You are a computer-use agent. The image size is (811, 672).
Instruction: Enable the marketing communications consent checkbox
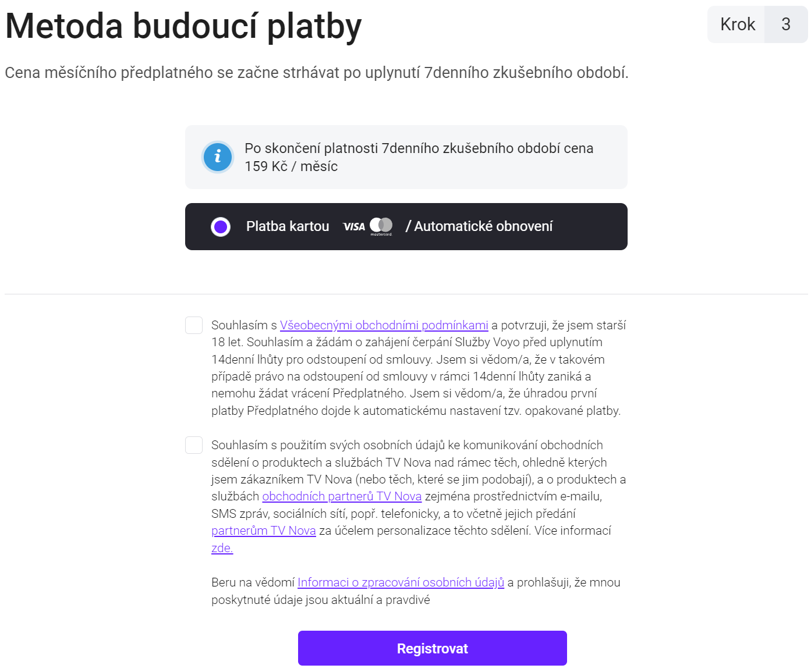point(194,445)
